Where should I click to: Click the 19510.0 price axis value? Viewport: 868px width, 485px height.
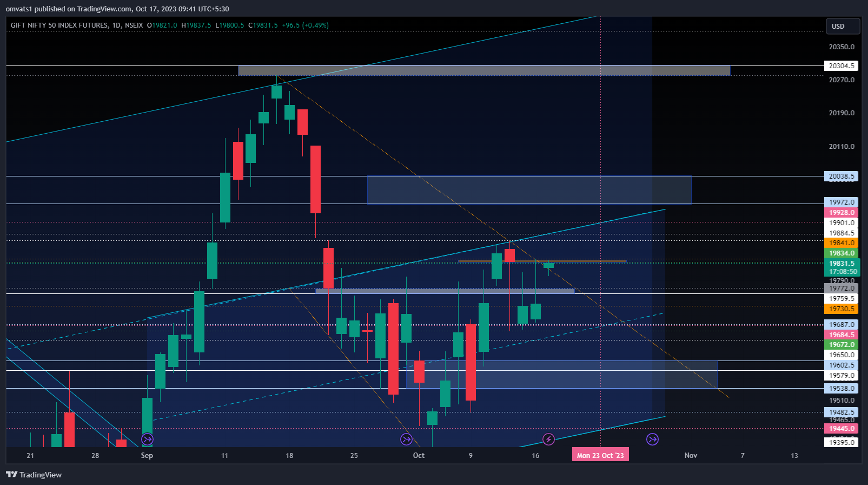842,401
